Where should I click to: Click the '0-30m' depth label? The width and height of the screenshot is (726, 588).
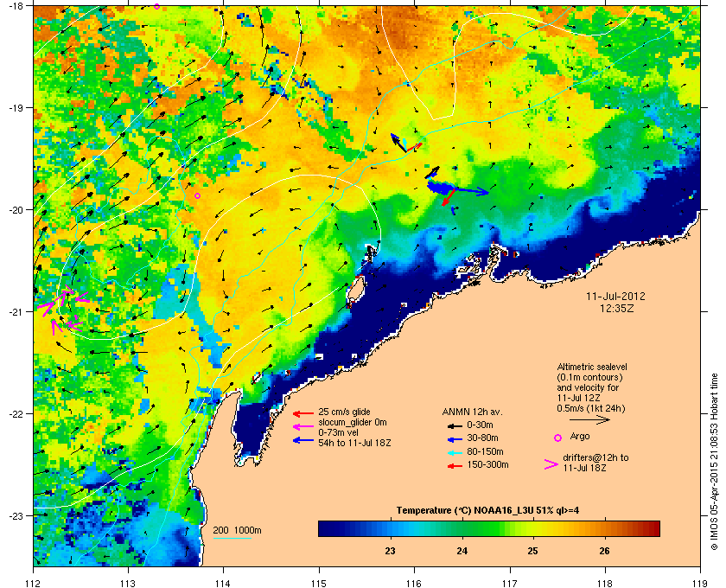click(x=481, y=425)
